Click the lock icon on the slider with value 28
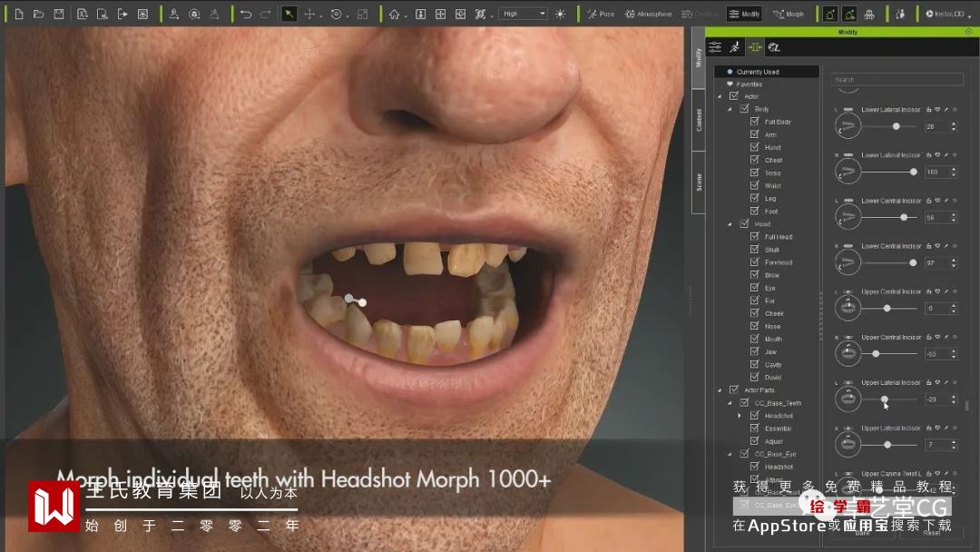The height and width of the screenshot is (552, 980). click(929, 109)
